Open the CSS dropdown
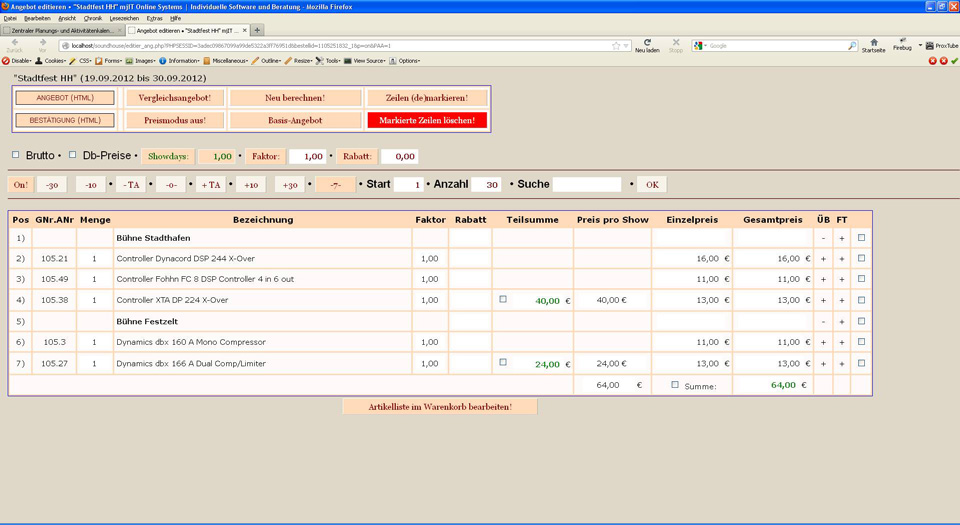Viewport: 960px width, 525px height. [80, 61]
